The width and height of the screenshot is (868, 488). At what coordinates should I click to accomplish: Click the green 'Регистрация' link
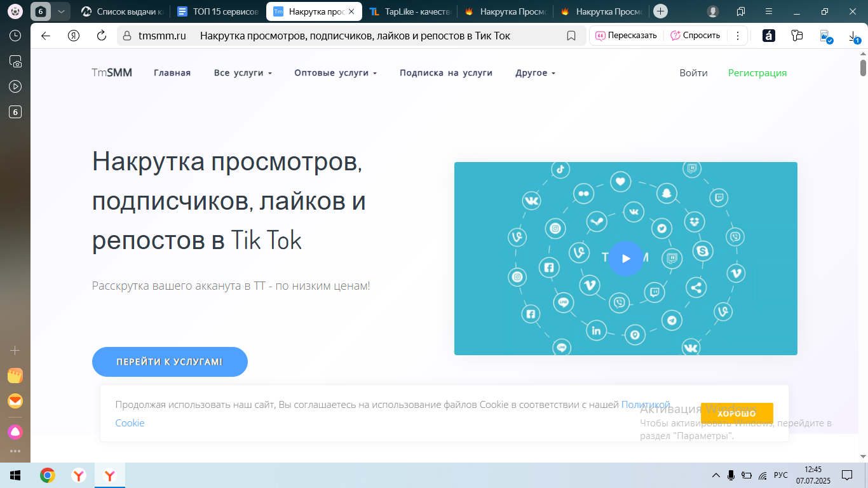pyautogui.click(x=757, y=73)
